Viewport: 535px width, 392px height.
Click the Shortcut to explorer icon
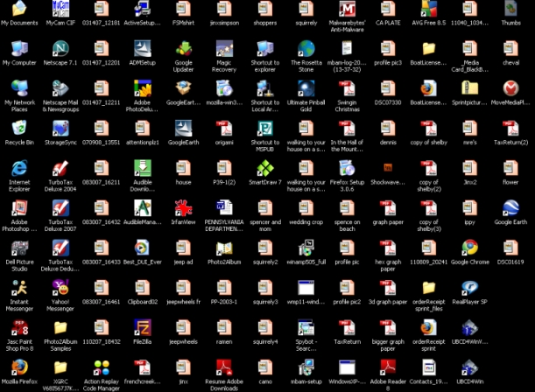tap(265, 48)
